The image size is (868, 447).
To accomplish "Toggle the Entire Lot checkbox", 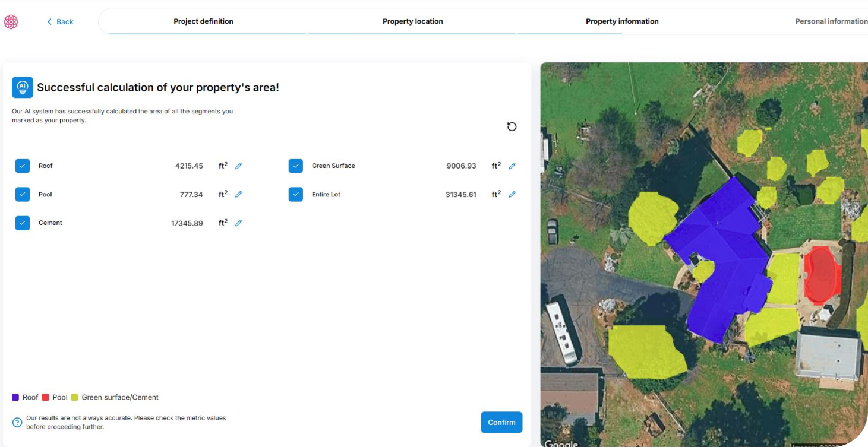I will click(x=296, y=195).
